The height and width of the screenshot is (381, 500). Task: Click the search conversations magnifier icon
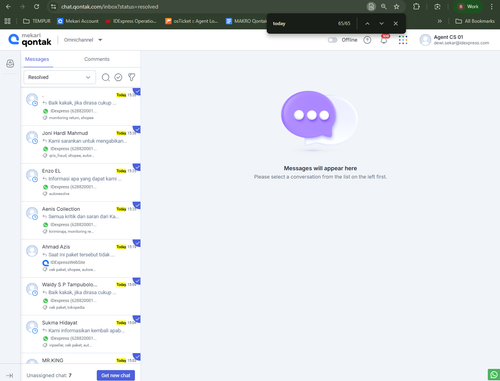click(x=106, y=77)
